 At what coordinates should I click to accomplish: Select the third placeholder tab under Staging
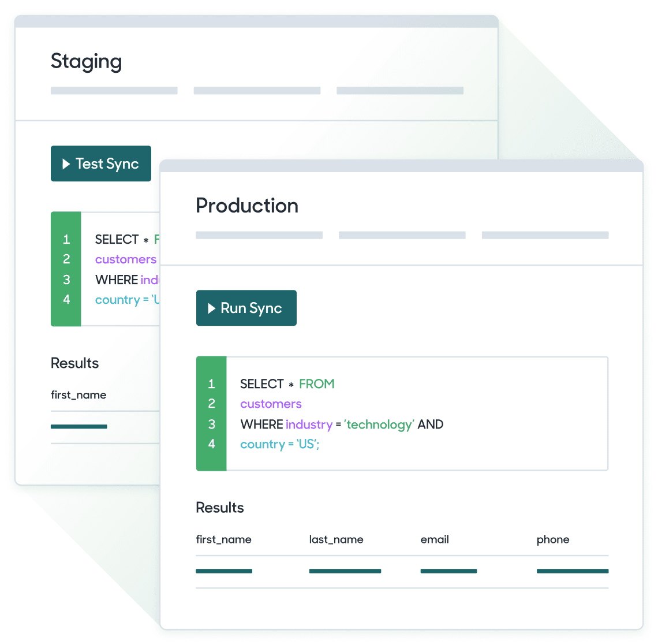pyautogui.click(x=400, y=91)
